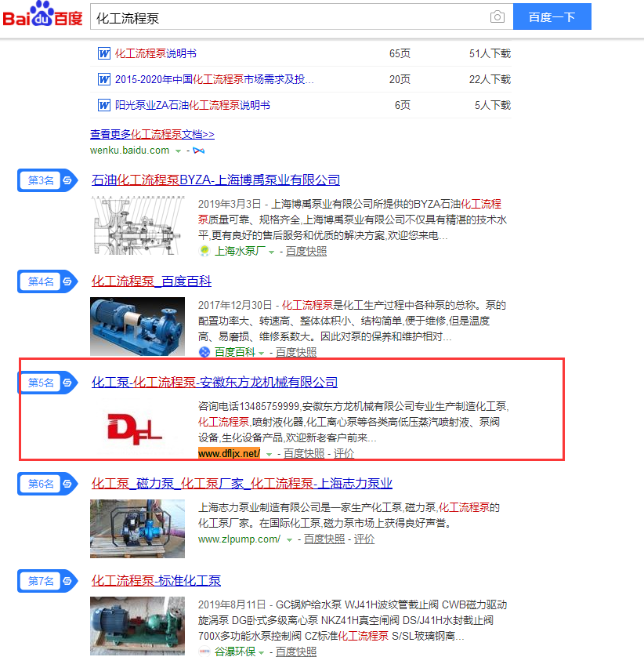Click the 22人下载 download count
644x657 pixels.
coord(490,79)
